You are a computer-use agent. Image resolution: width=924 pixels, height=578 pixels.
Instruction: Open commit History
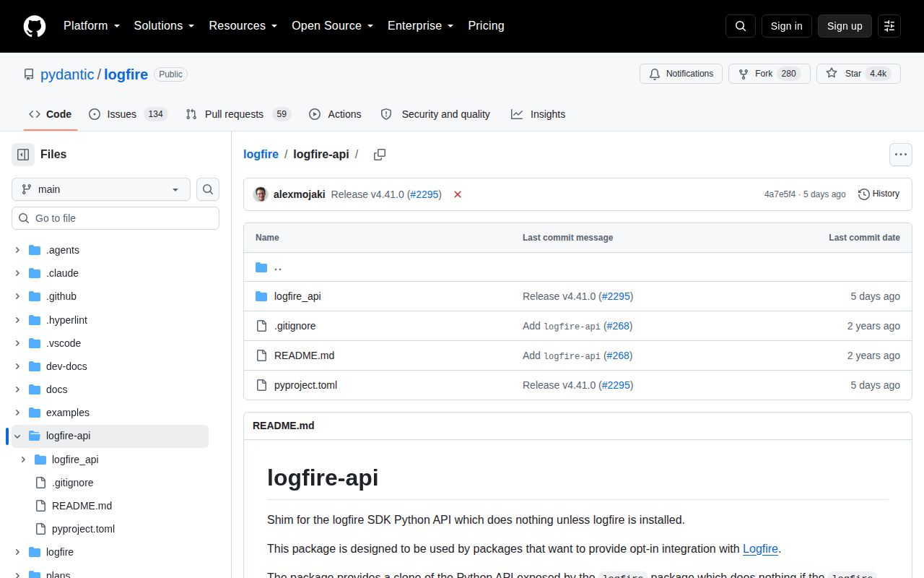[x=879, y=194]
